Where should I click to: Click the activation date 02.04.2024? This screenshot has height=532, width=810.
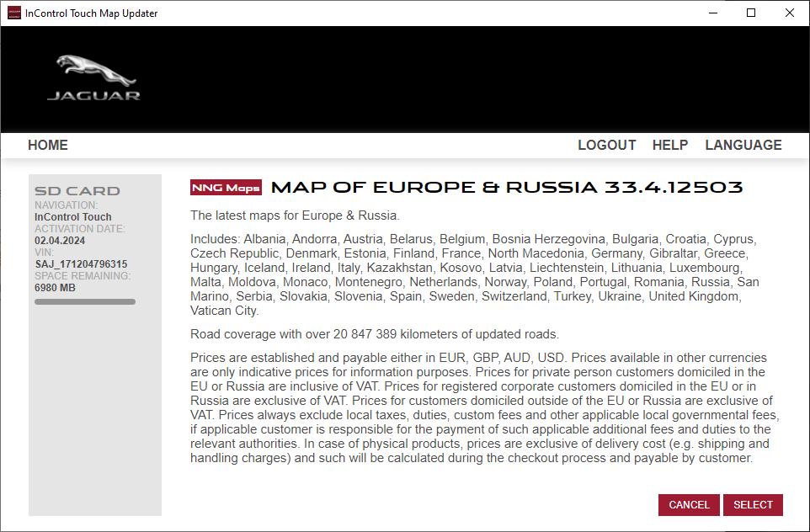[60, 241]
